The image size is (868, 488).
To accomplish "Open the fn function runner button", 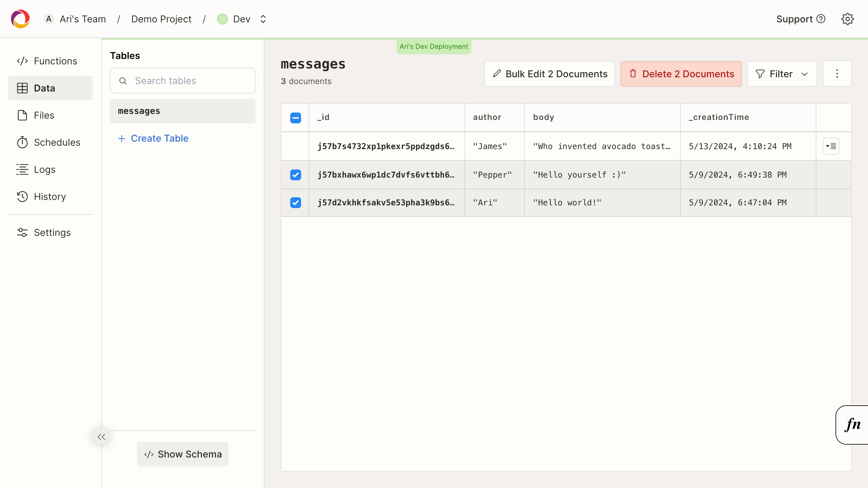I will (x=852, y=425).
